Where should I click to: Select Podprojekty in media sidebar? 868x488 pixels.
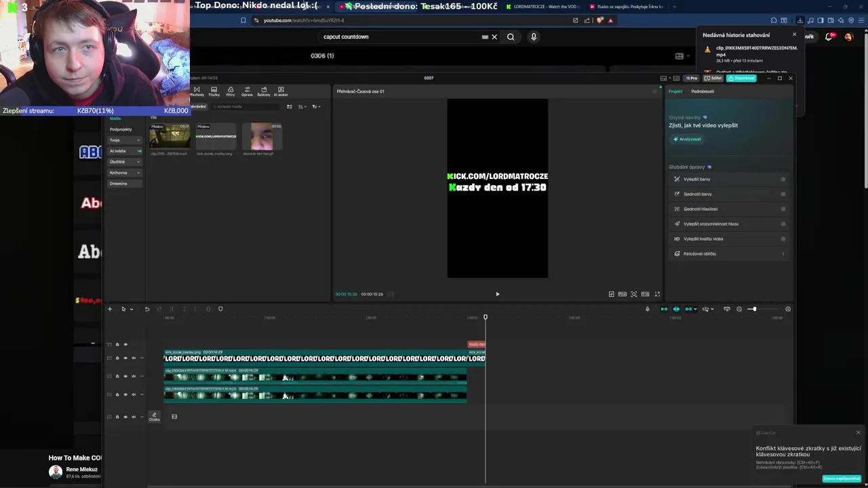pyautogui.click(x=121, y=129)
